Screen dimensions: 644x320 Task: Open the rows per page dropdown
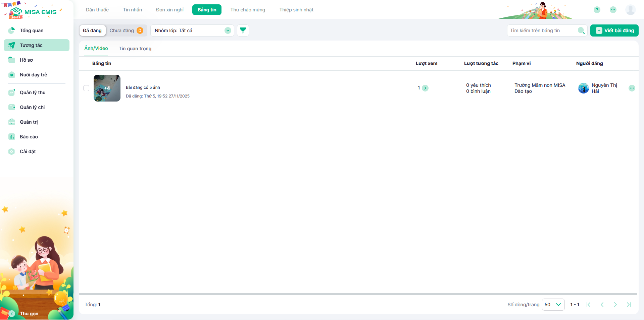(x=553, y=305)
